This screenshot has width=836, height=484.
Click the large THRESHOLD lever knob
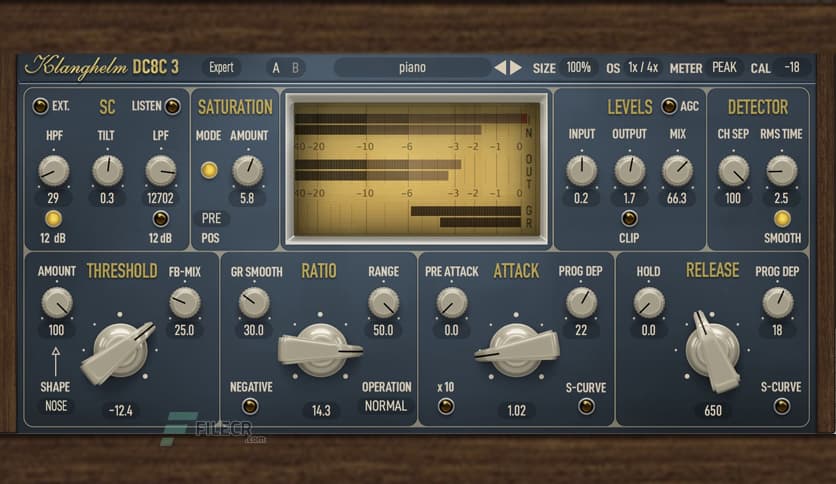[120, 351]
